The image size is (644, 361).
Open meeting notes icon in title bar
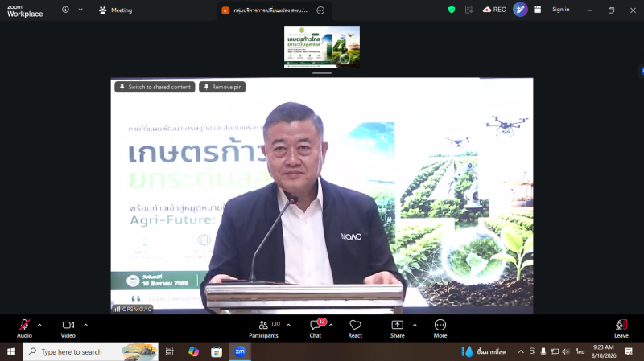469,10
